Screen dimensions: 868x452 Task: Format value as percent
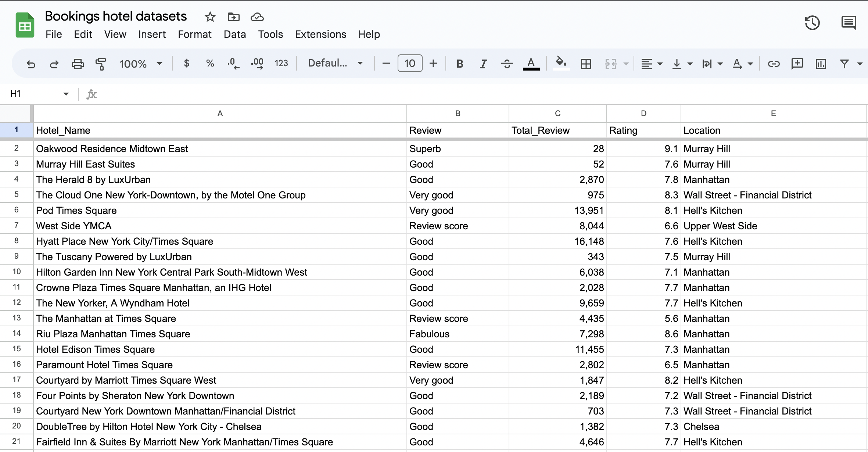pos(210,63)
